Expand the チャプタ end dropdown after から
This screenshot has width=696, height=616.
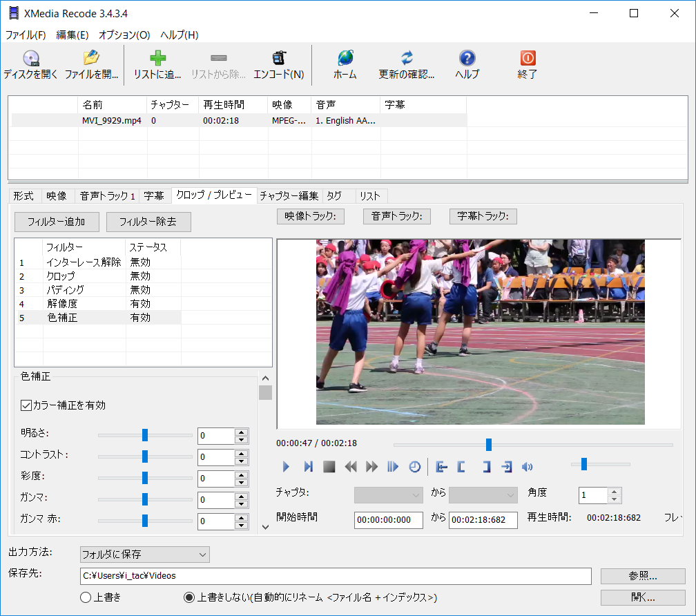click(483, 495)
